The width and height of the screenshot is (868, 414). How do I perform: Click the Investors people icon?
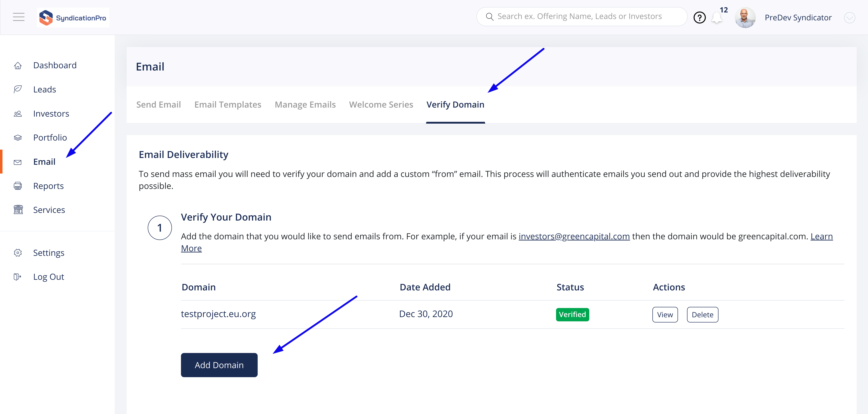point(18,114)
